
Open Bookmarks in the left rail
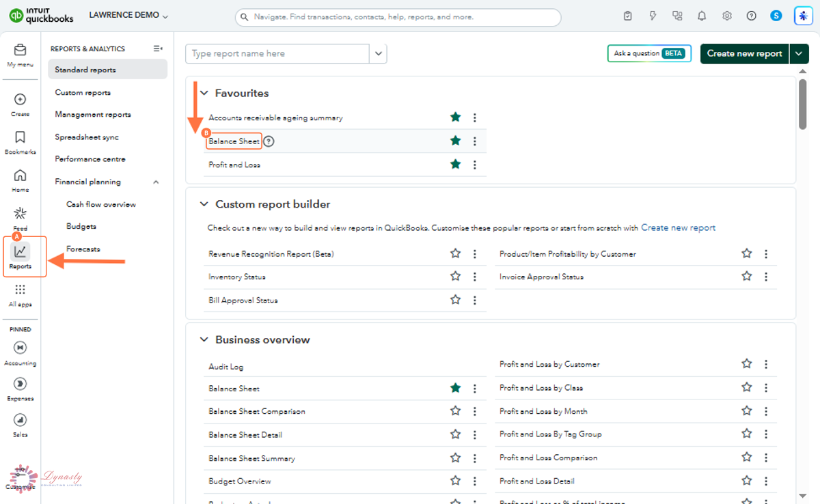click(20, 142)
